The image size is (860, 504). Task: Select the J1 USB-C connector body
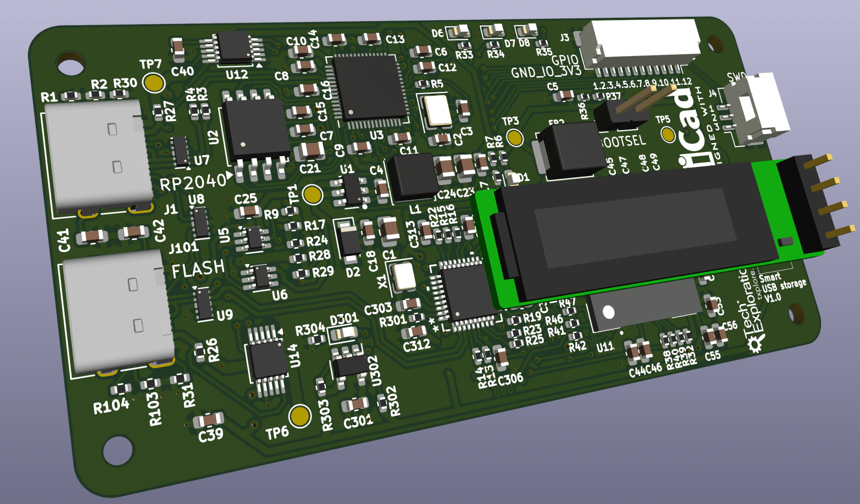coord(99,156)
